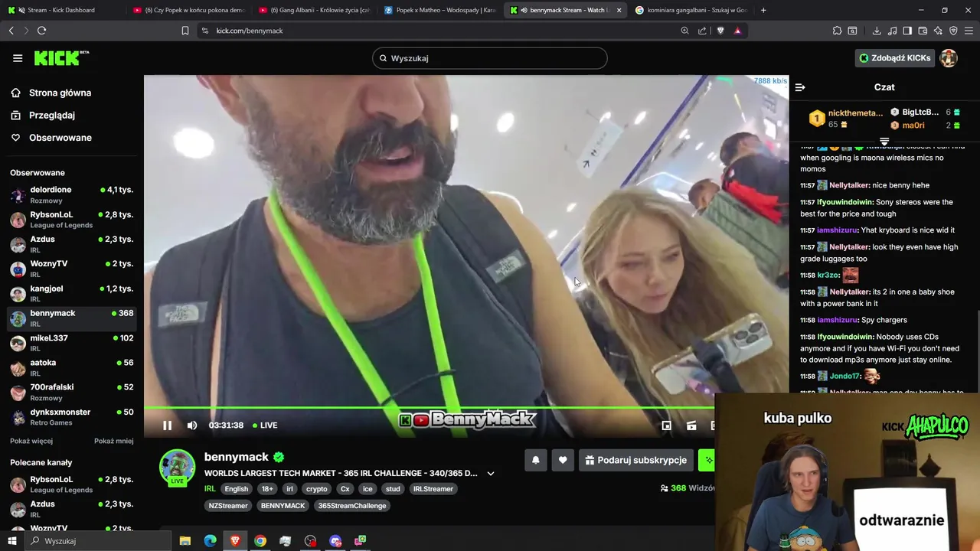Switch to Gang Albanii YouTube tab
The image size is (980, 551).
pyautogui.click(x=314, y=10)
